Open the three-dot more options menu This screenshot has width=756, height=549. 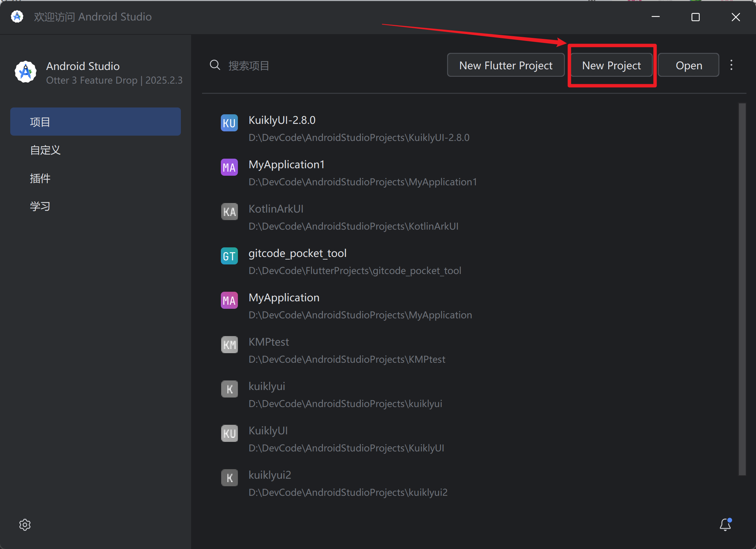pyautogui.click(x=731, y=65)
